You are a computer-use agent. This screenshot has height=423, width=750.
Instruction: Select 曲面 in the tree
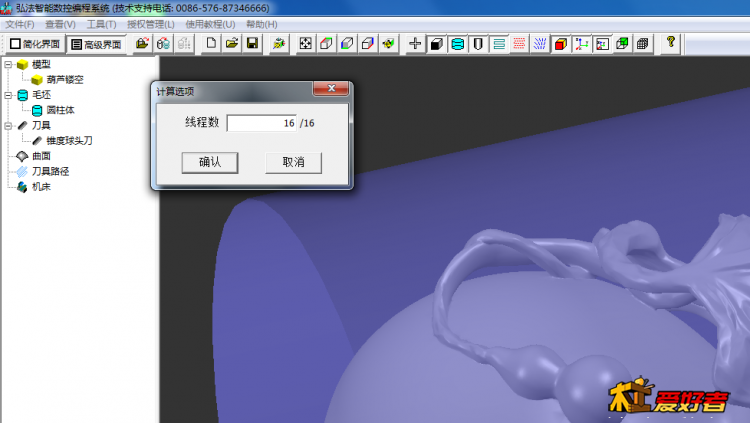click(41, 156)
